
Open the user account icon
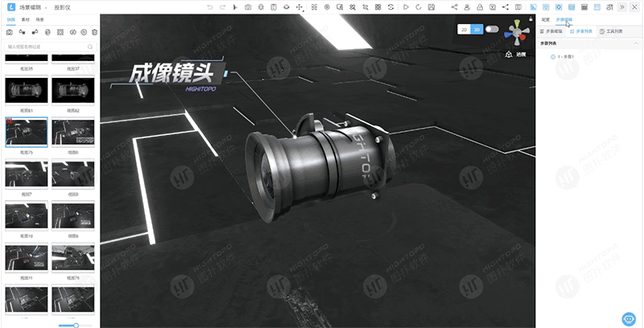(467, 7)
